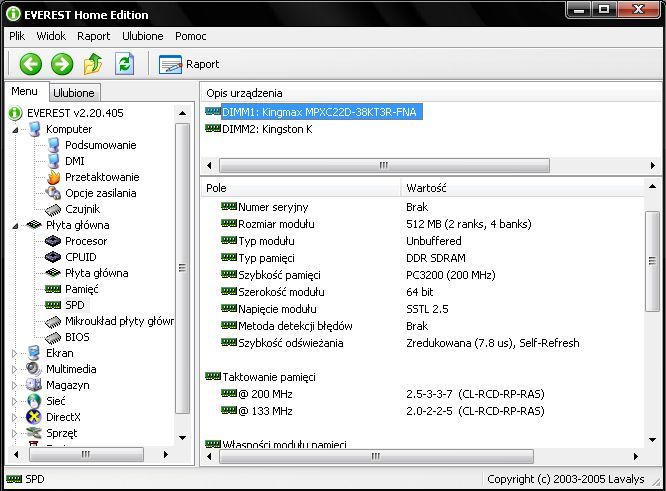Image resolution: width=666 pixels, height=491 pixels.
Task: Collapse the Komputer tree branch
Action: pos(15,130)
